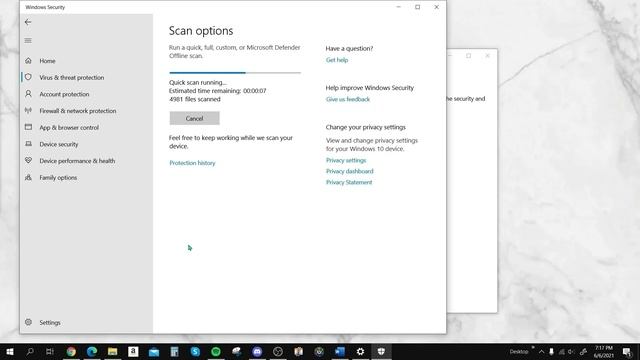
Task: Close the background window behind Windows Security
Action: (x=487, y=56)
